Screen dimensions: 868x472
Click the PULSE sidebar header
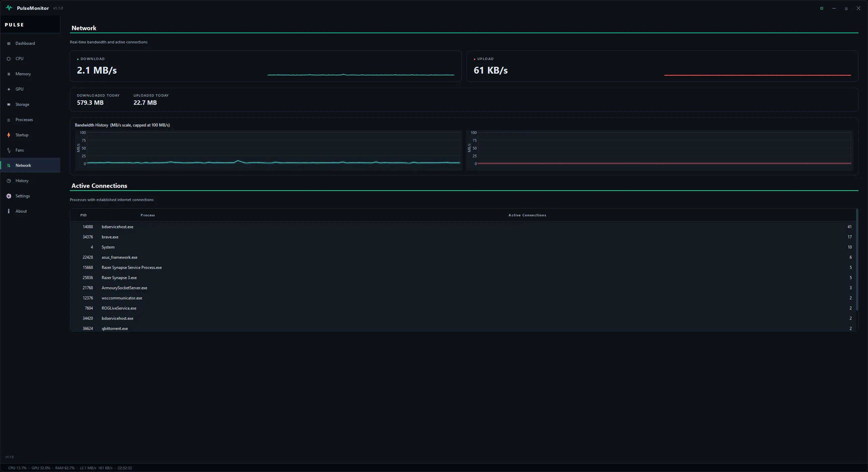(x=15, y=25)
